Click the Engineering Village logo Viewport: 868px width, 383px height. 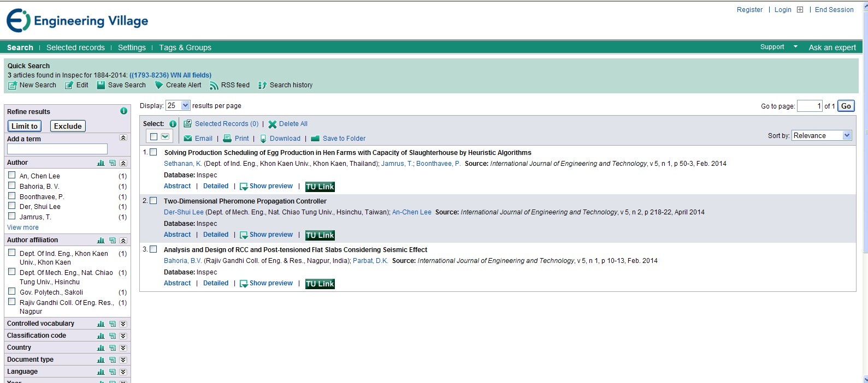[77, 21]
